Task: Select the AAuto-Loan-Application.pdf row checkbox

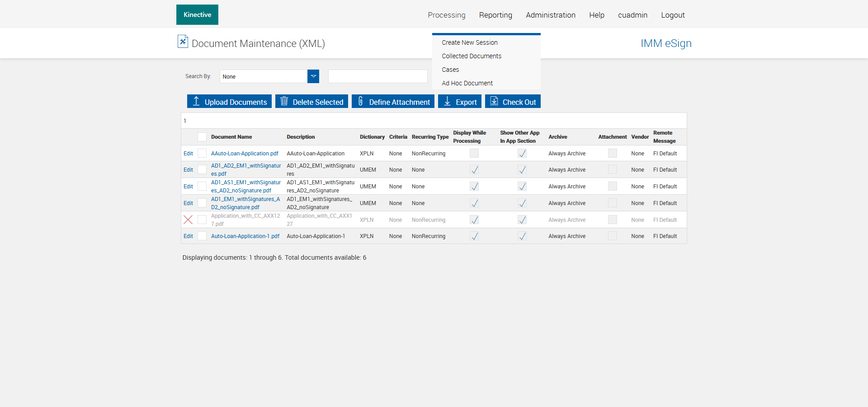Action: coord(202,154)
